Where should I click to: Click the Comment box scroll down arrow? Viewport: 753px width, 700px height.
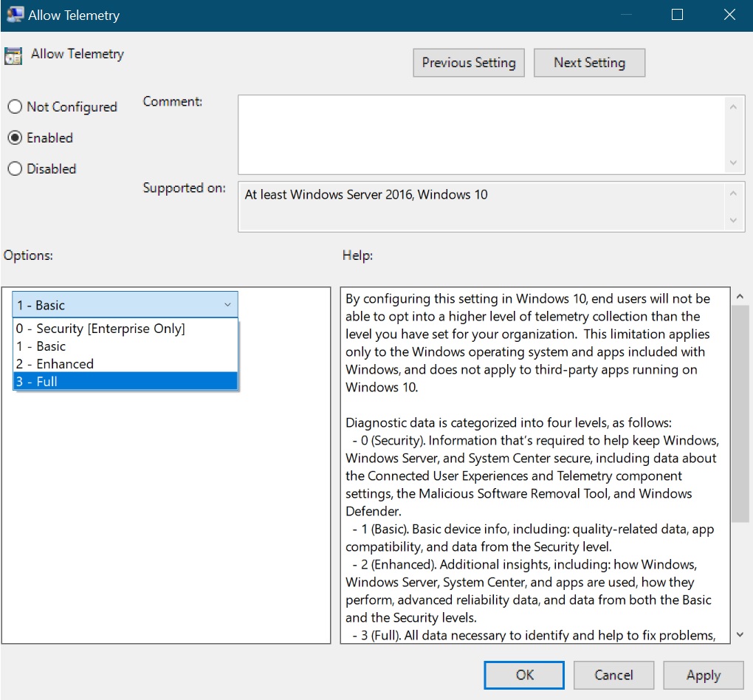733,163
